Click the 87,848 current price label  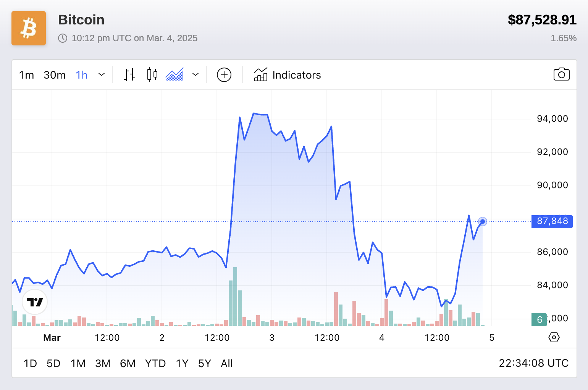[552, 221]
